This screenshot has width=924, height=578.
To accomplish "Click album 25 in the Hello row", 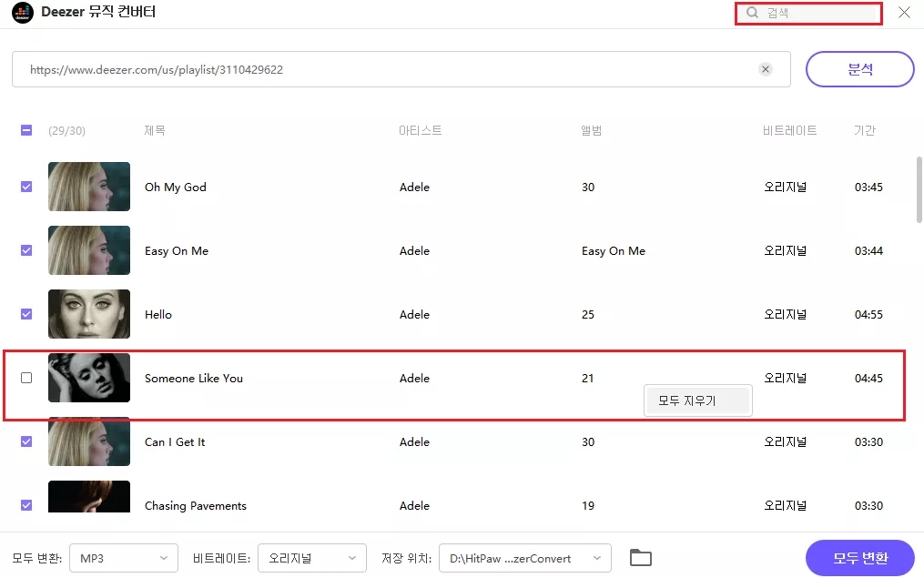I will 588,315.
